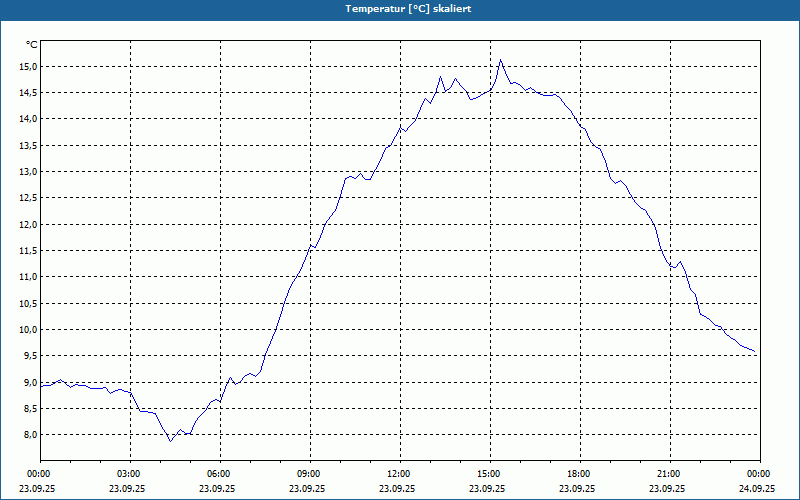The height and width of the screenshot is (500, 800).
Task: Click the 06:00 time axis label
Action: (x=220, y=474)
